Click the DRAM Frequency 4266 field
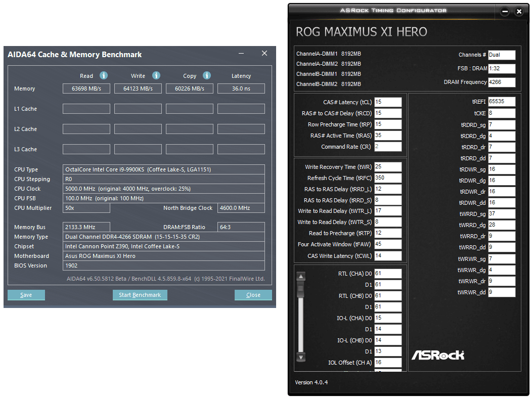Image resolution: width=532 pixels, height=399 pixels. (x=502, y=82)
